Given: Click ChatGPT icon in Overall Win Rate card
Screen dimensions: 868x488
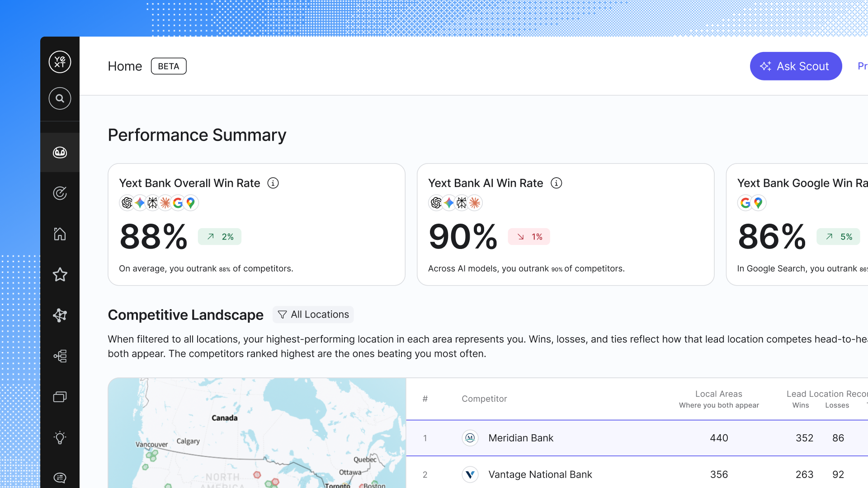Looking at the screenshot, I should click(127, 203).
